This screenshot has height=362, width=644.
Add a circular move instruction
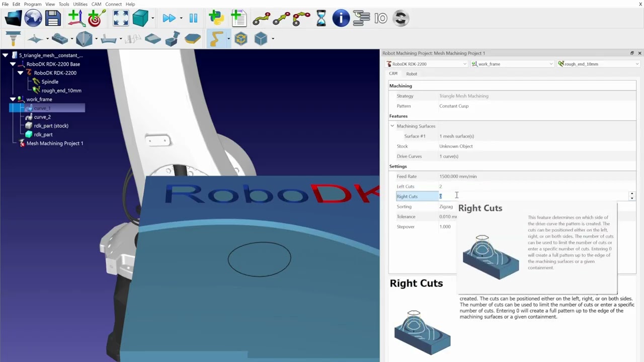[x=301, y=19]
